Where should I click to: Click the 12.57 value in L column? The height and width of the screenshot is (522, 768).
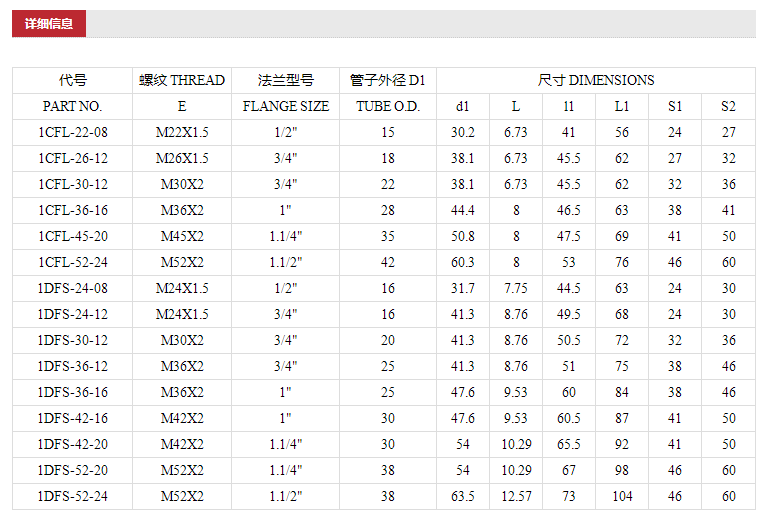pyautogui.click(x=516, y=496)
